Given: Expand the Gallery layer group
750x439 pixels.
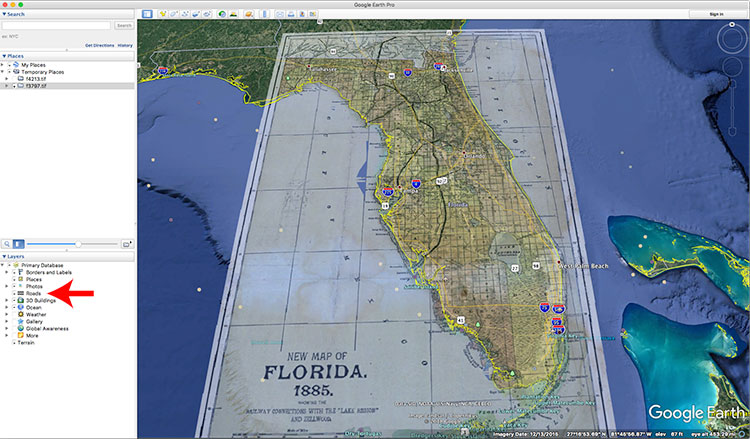Looking at the screenshot, I should [x=7, y=321].
